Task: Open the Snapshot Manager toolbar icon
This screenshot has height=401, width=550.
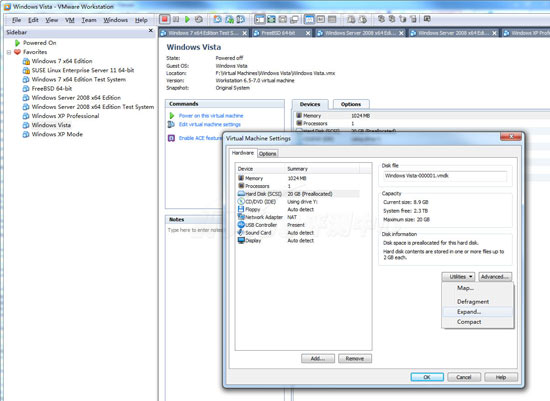Action: pos(241,19)
